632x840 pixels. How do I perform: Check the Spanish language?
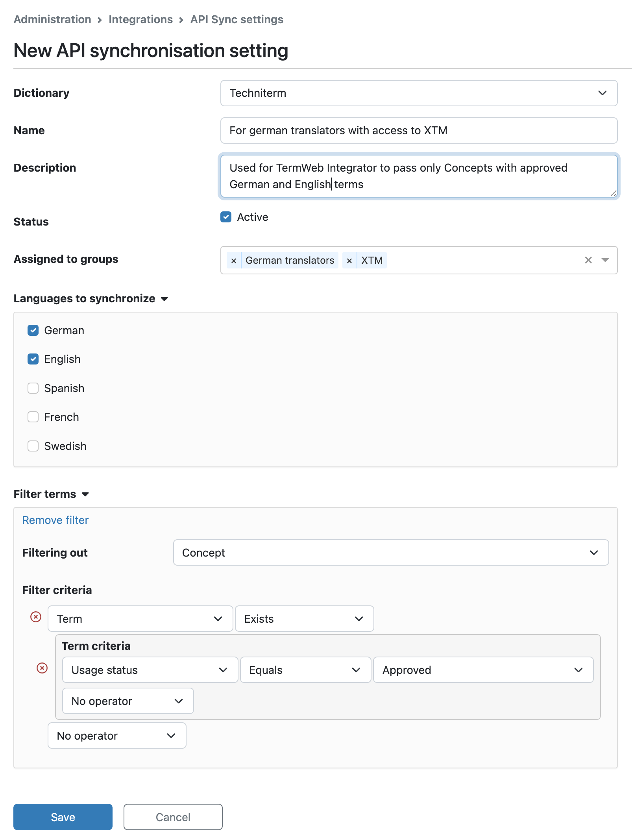click(33, 388)
